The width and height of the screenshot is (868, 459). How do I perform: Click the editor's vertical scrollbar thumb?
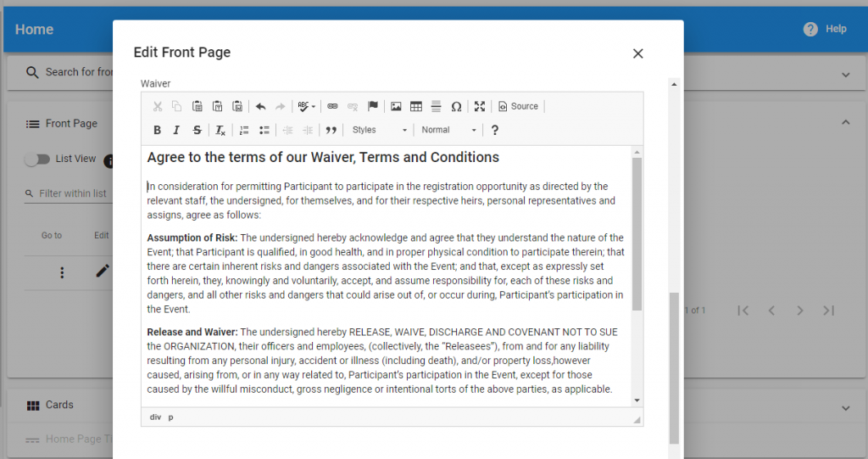[637, 233]
